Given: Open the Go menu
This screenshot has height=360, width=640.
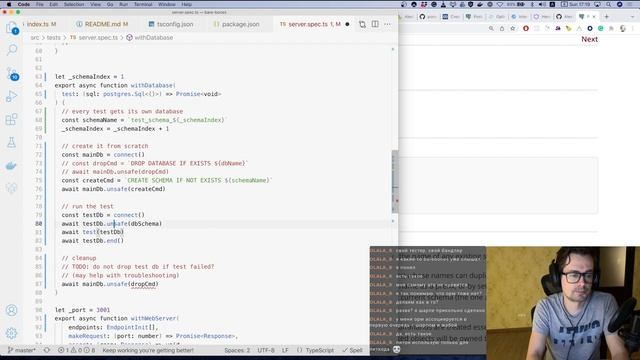Looking at the screenshot, I should click(x=110, y=4).
